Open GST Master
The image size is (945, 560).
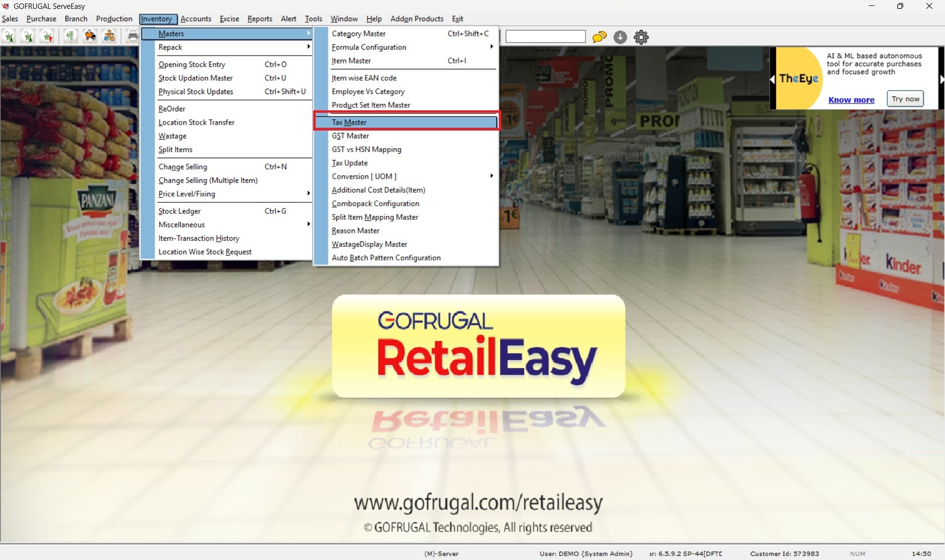406,136
